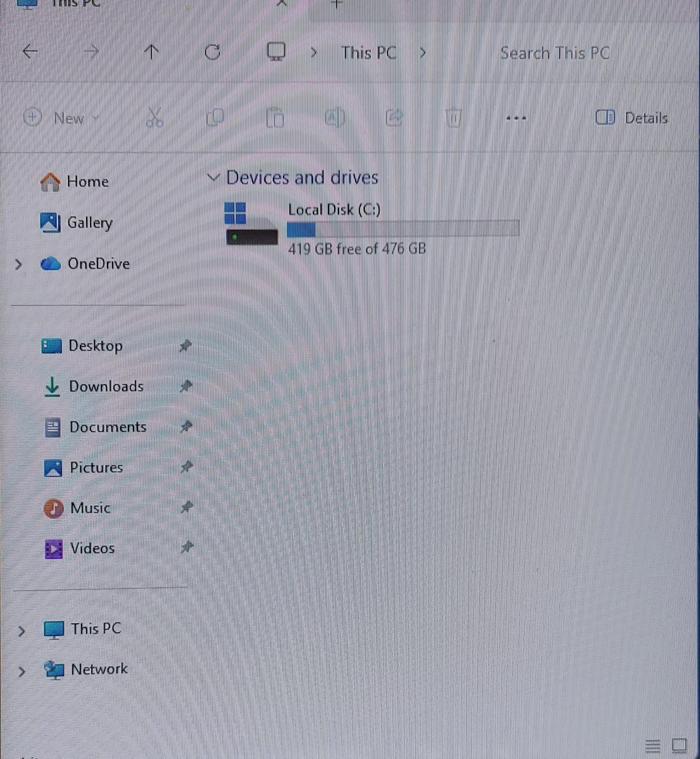Collapse the Devices and drives group

[x=214, y=177]
